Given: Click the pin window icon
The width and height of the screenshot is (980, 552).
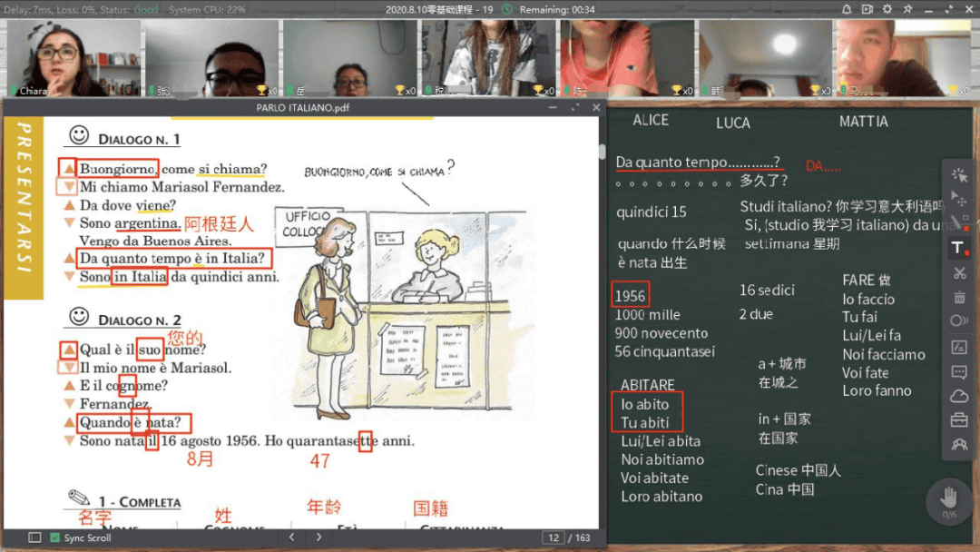Looking at the screenshot, I should click(x=907, y=9).
